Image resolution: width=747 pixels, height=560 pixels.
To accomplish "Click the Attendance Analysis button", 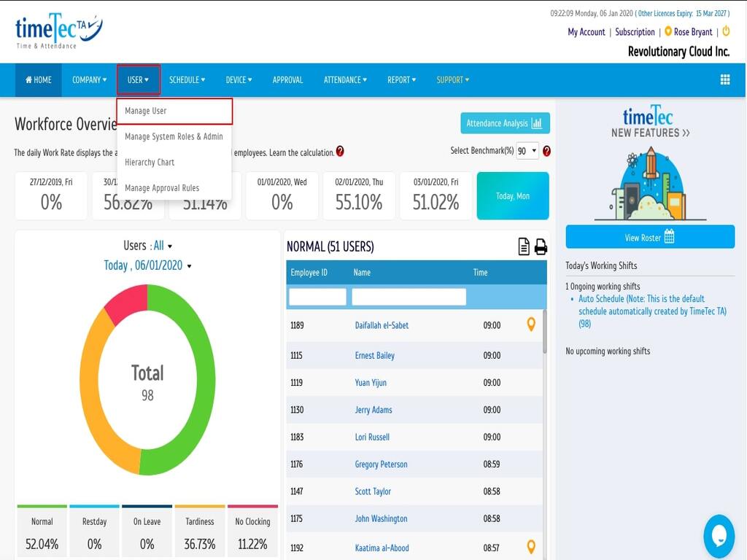I will [x=505, y=123].
